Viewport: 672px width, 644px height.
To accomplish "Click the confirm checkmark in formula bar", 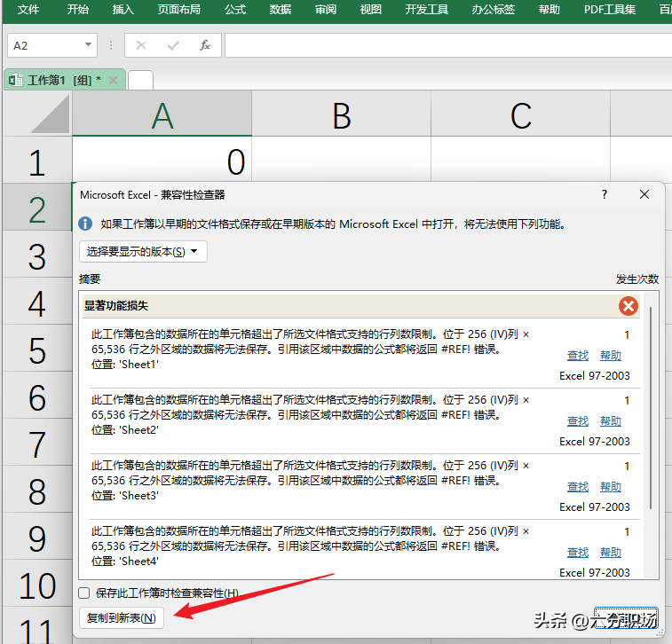I will pyautogui.click(x=173, y=45).
